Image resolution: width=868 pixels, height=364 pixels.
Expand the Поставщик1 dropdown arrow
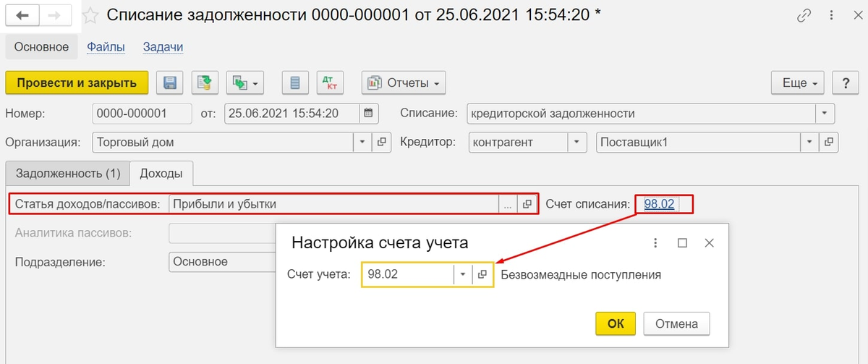(x=811, y=142)
